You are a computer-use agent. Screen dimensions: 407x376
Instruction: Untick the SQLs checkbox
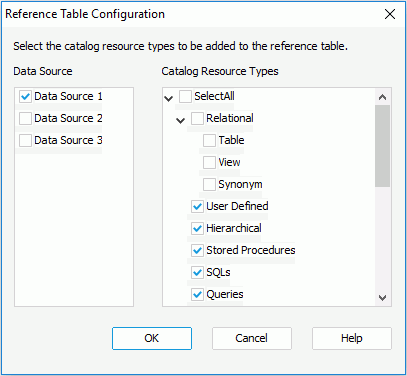pyautogui.click(x=197, y=272)
